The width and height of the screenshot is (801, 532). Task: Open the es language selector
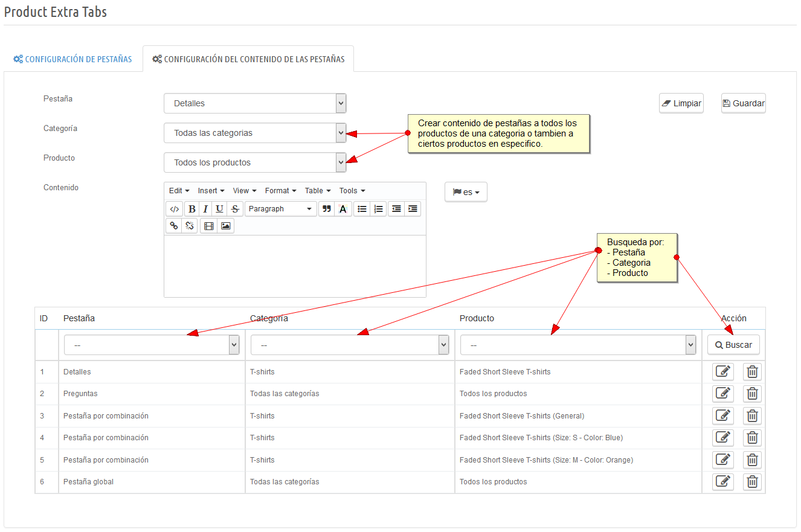[466, 192]
